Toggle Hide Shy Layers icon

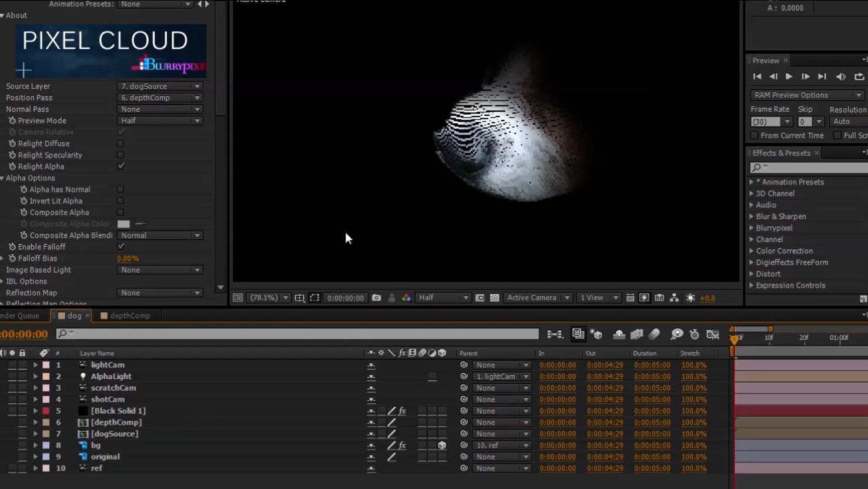tap(619, 334)
